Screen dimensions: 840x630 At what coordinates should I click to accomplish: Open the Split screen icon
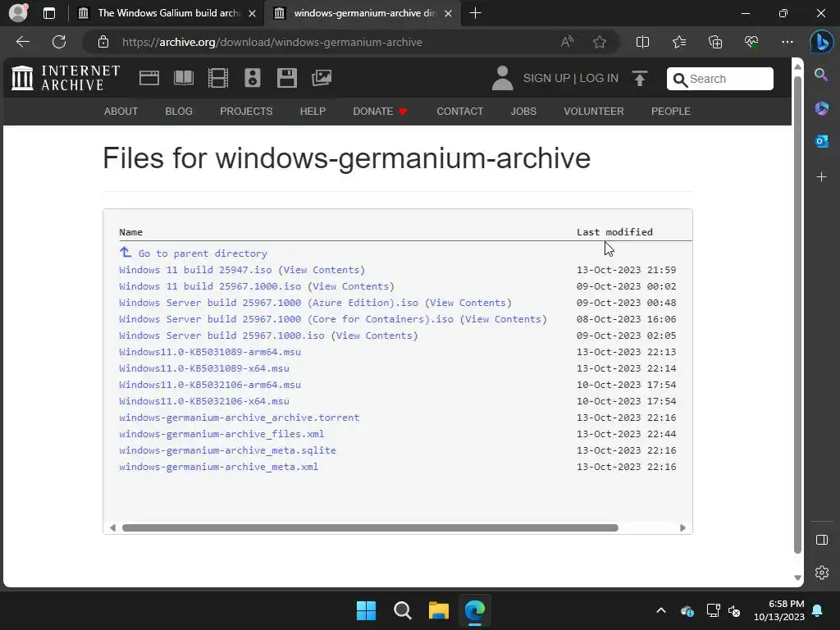(x=642, y=42)
